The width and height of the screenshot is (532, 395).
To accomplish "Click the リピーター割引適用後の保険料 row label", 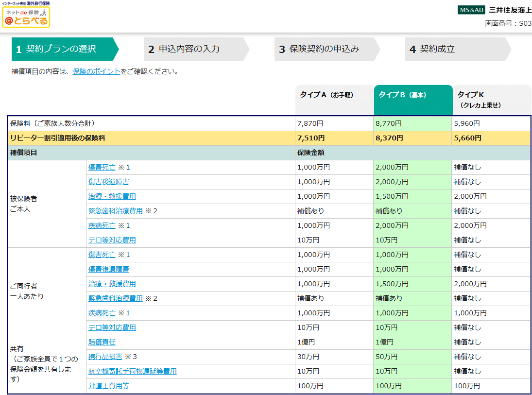I will (x=58, y=138).
